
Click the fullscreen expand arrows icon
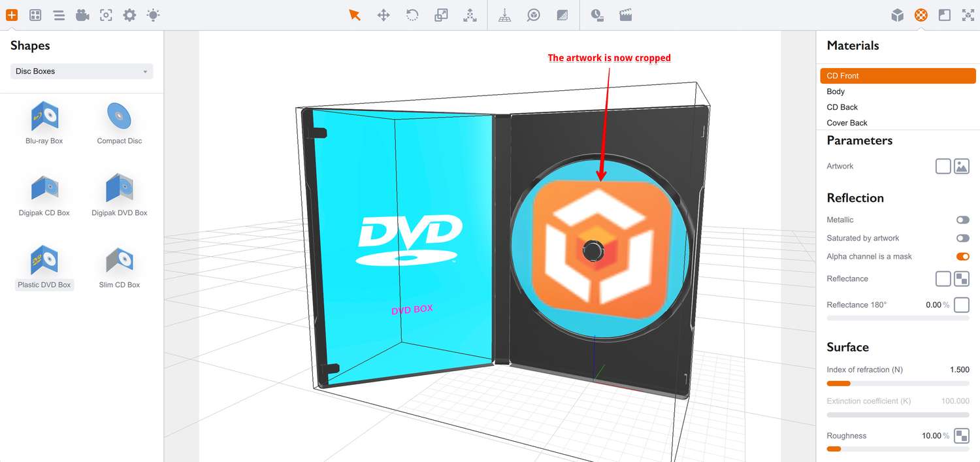968,14
